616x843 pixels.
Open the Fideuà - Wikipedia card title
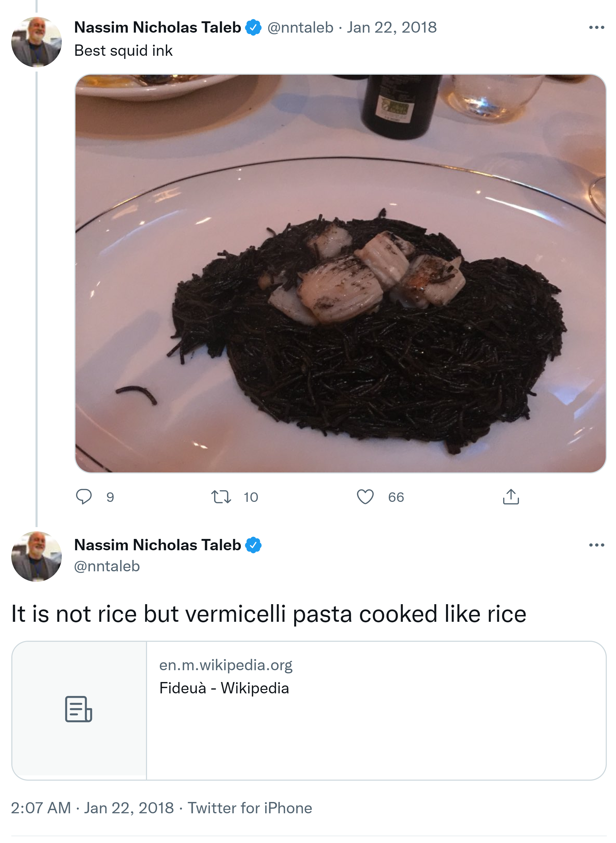[x=224, y=688]
